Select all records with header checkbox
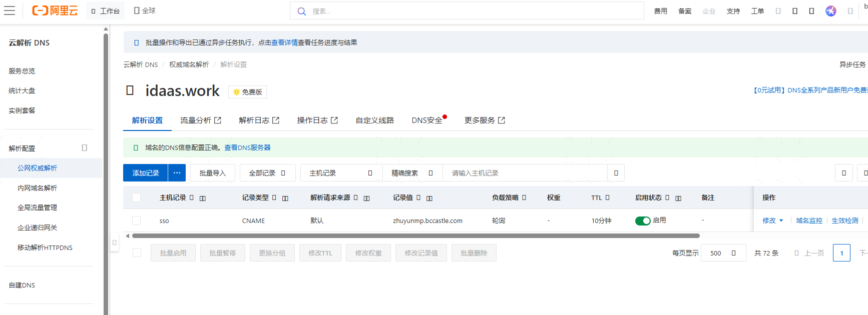This screenshot has width=868, height=315. [136, 197]
